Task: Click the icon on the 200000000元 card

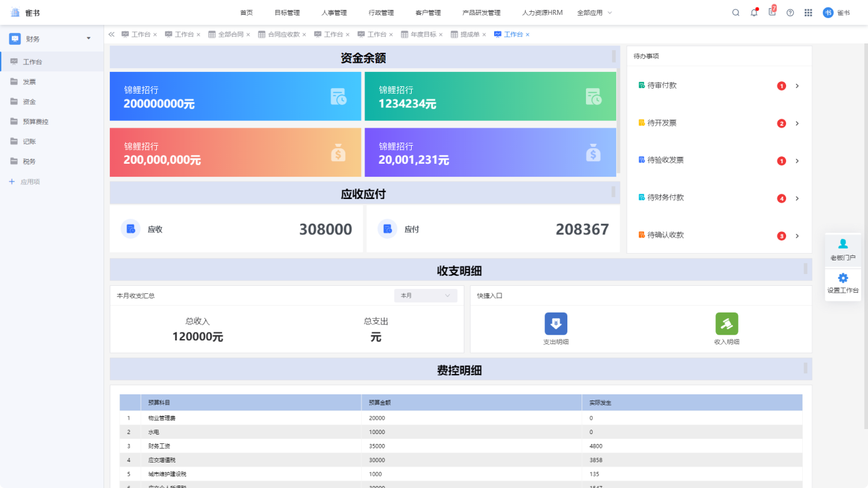Action: [339, 97]
